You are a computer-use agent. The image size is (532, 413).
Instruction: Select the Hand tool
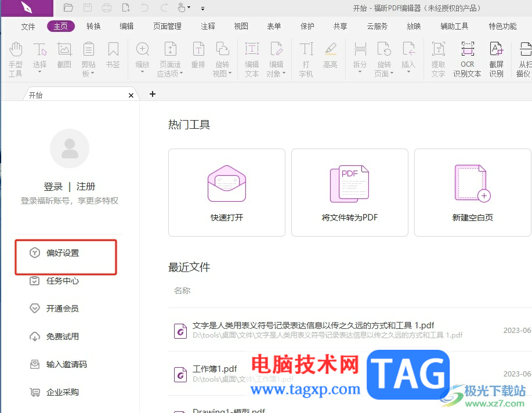[16, 59]
